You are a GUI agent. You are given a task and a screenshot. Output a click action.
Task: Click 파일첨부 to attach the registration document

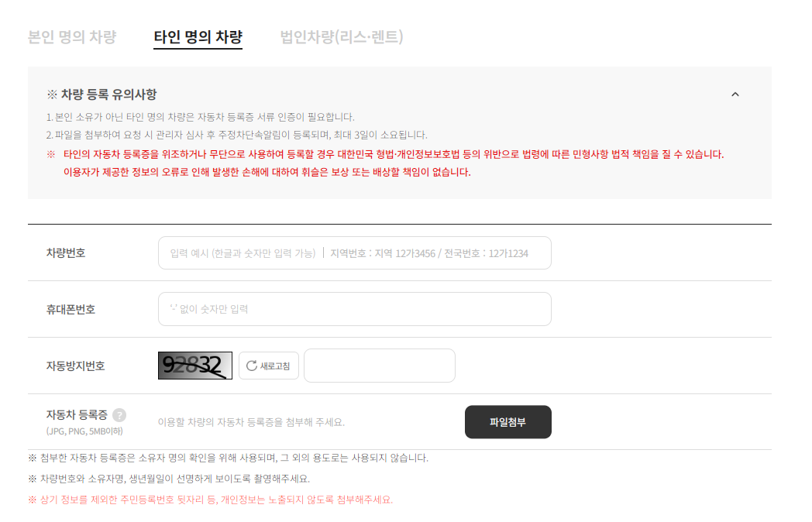[507, 421]
